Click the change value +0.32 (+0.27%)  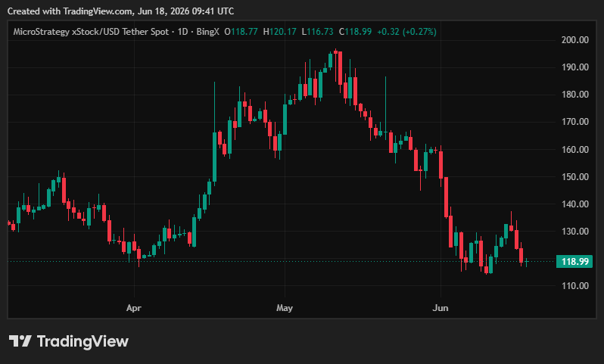[406, 32]
